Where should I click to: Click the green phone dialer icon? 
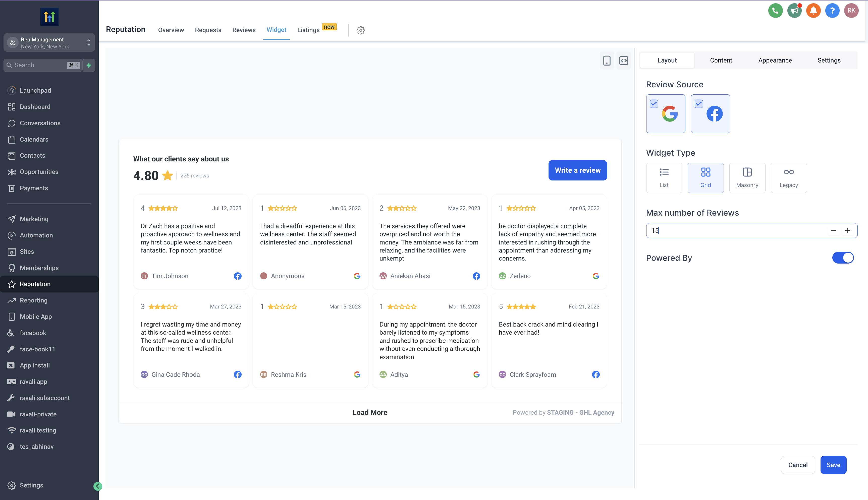(x=775, y=10)
